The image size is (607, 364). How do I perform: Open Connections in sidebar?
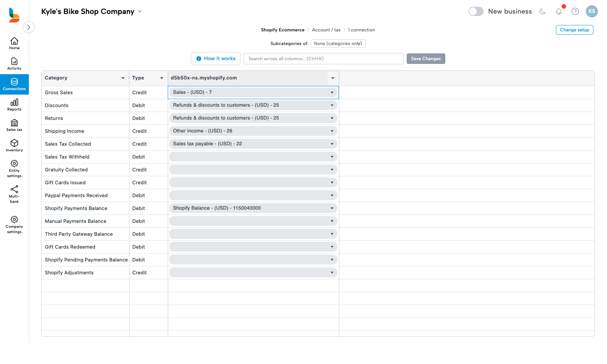14,84
